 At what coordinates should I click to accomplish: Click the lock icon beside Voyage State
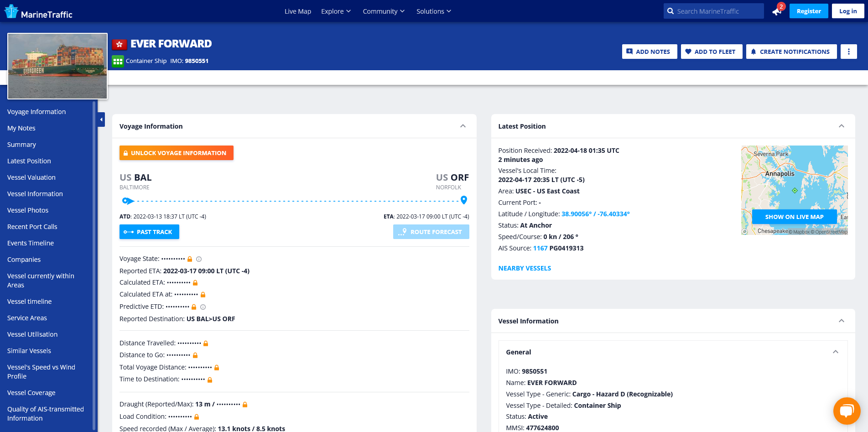pos(190,259)
